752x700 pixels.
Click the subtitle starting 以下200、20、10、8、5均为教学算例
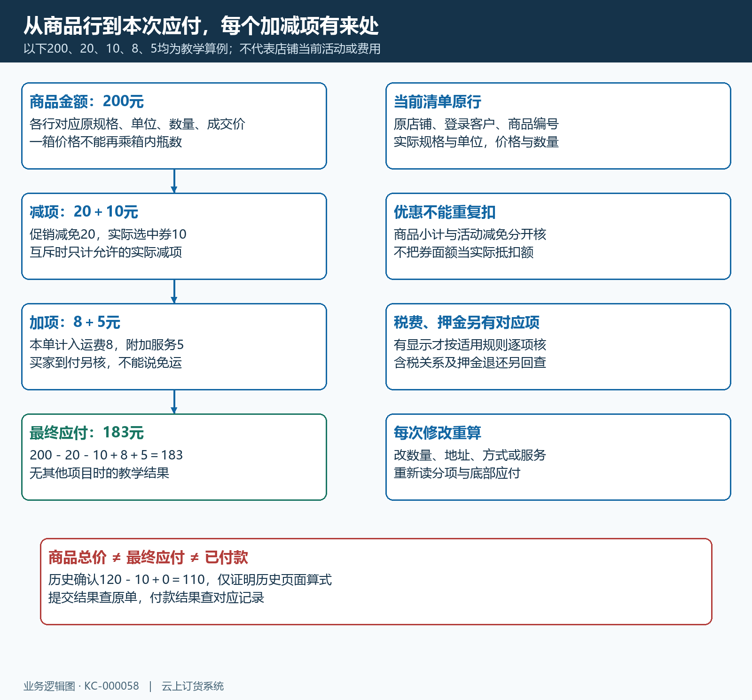coord(202,49)
